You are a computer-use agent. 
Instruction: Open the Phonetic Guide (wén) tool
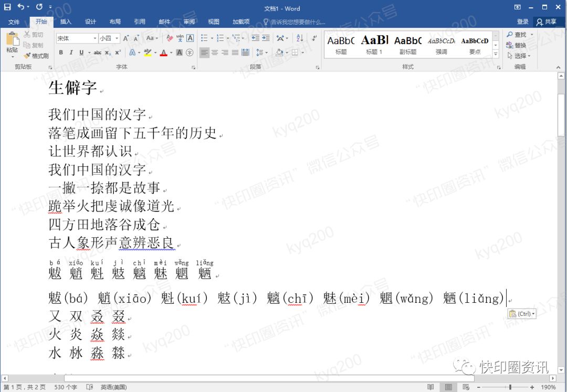point(180,38)
